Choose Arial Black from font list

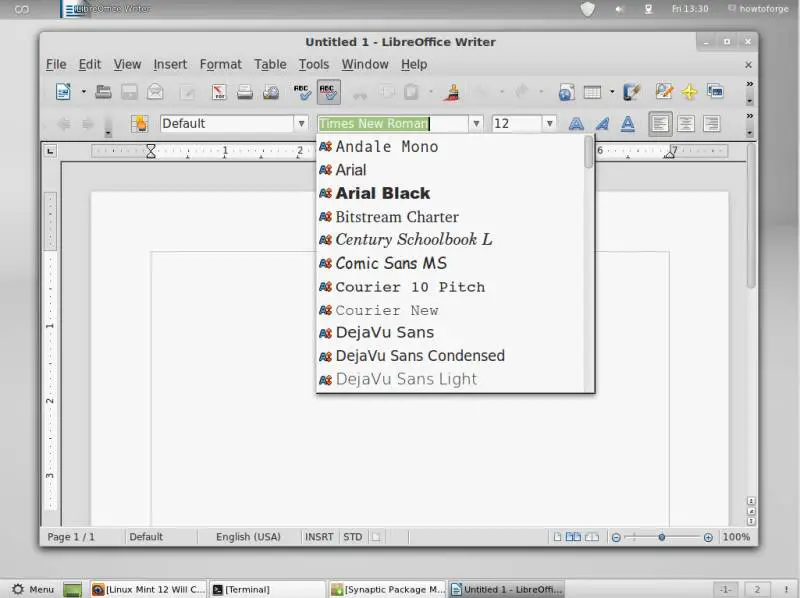382,193
